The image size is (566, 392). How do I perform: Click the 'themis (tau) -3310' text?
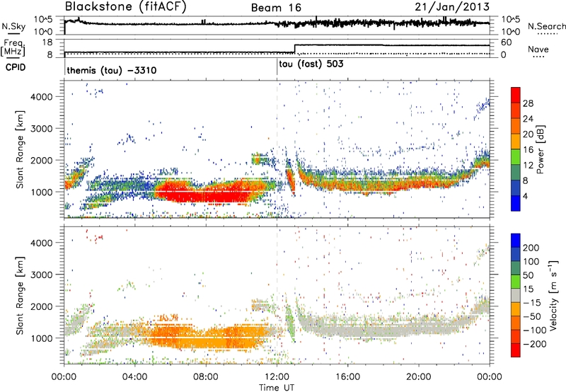click(112, 70)
